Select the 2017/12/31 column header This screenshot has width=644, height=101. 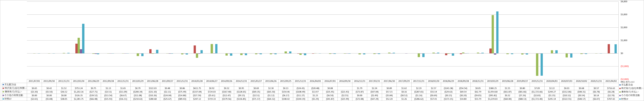419,81
